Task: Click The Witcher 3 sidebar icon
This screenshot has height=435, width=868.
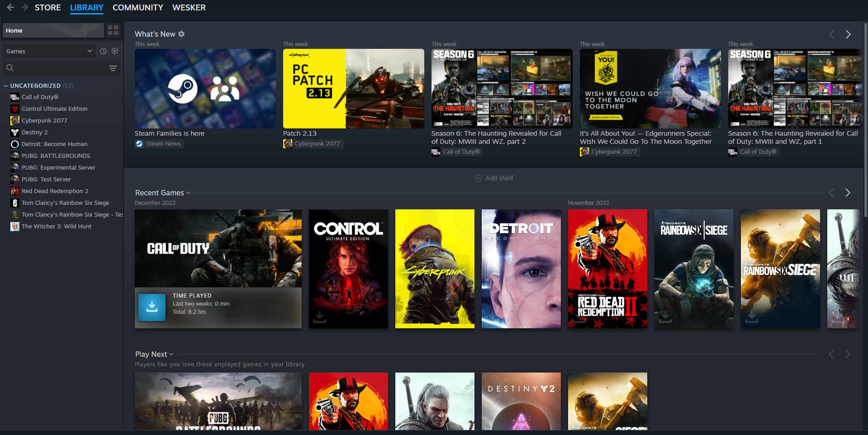Action: coord(15,226)
